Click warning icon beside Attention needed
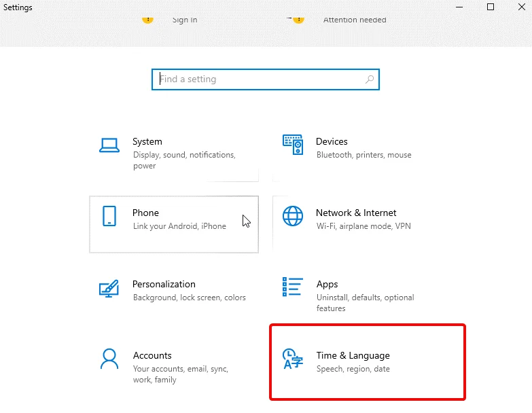 click(298, 19)
